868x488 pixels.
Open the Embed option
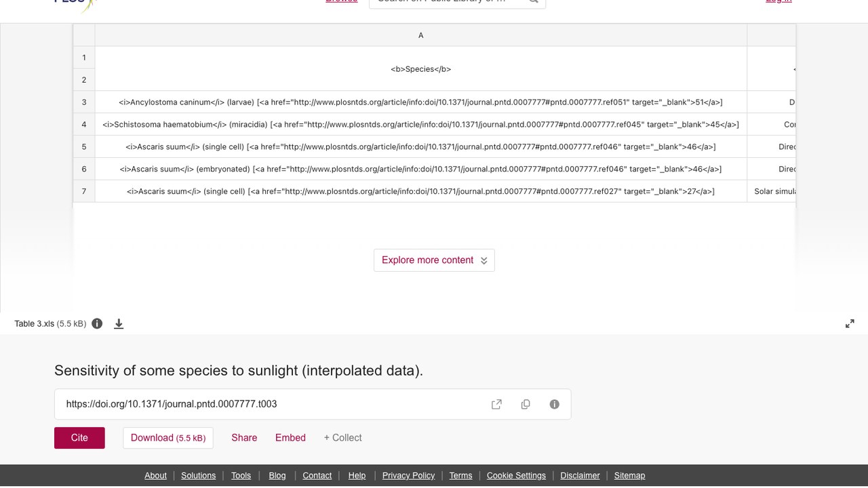click(290, 438)
